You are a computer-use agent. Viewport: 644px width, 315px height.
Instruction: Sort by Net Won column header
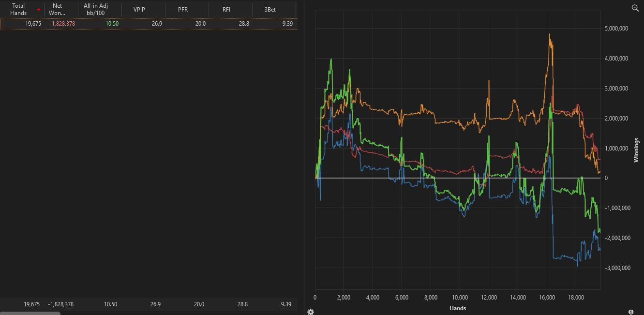coord(57,9)
